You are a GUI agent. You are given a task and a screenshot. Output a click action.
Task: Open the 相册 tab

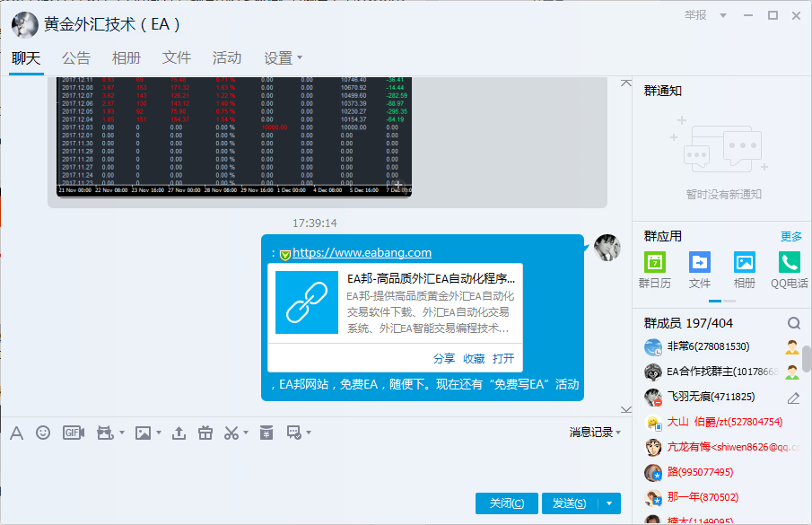(127, 58)
